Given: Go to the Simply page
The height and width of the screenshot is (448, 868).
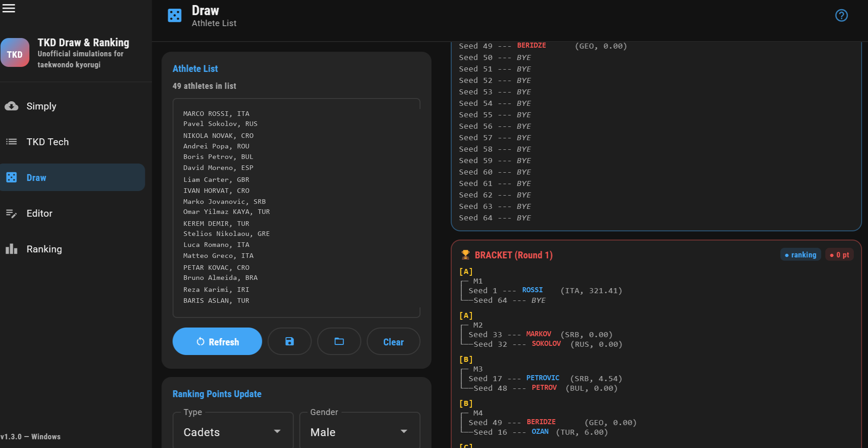Looking at the screenshot, I should coord(72,106).
